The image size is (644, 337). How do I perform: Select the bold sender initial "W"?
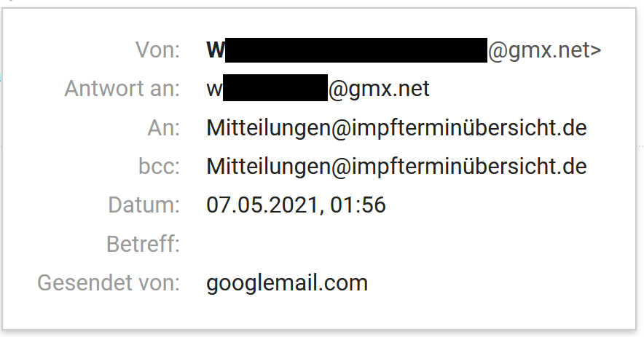[x=216, y=50]
